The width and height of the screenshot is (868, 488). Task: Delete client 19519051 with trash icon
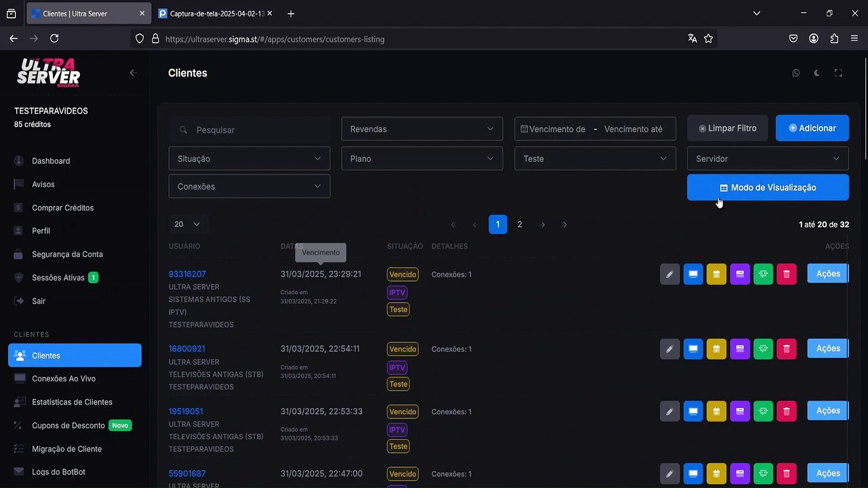(x=787, y=411)
